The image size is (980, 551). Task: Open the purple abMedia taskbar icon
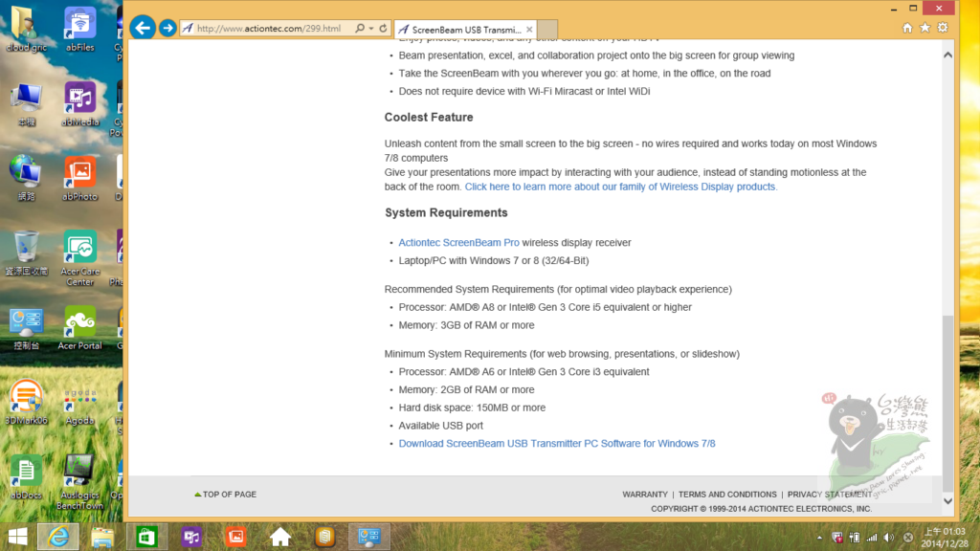pyautogui.click(x=191, y=537)
